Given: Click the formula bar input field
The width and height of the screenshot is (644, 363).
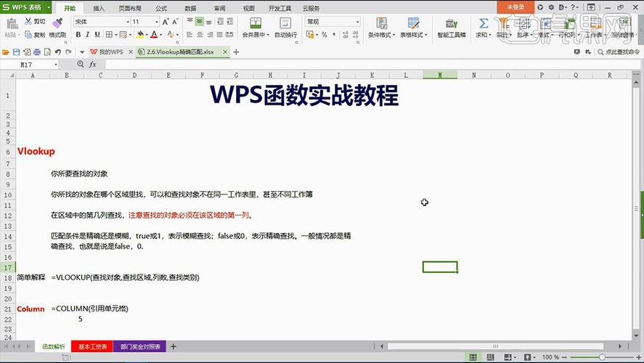Looking at the screenshot, I should pos(372,65).
